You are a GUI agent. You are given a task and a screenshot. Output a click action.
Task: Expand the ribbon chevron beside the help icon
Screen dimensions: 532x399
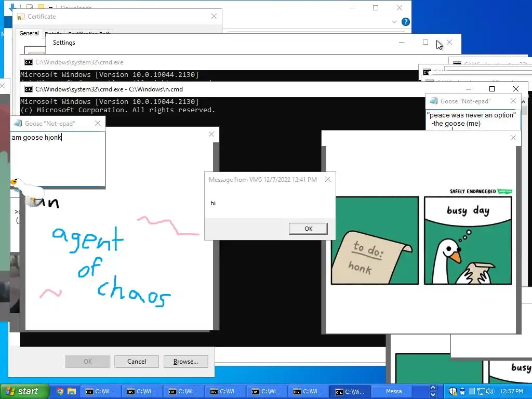(394, 22)
